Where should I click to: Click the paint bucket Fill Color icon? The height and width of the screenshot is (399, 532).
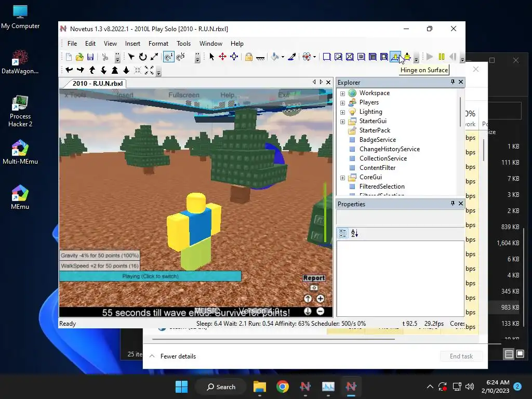pos(275,57)
